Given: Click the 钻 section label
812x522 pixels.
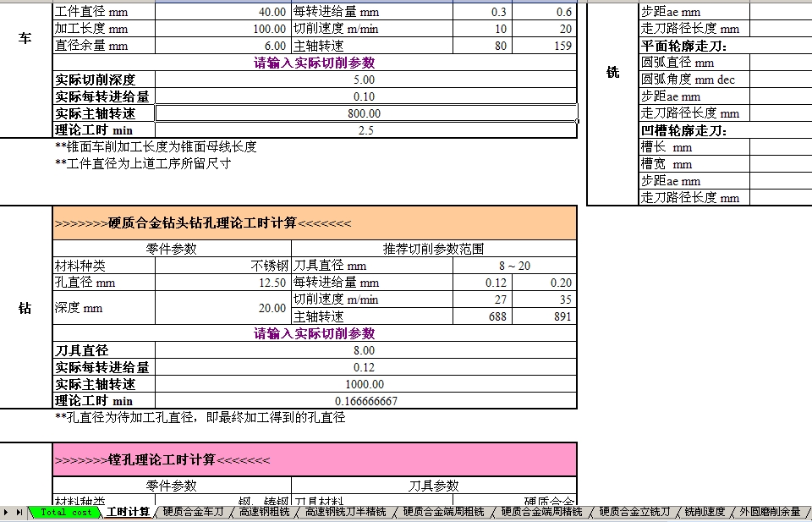Looking at the screenshot, I should point(25,308).
